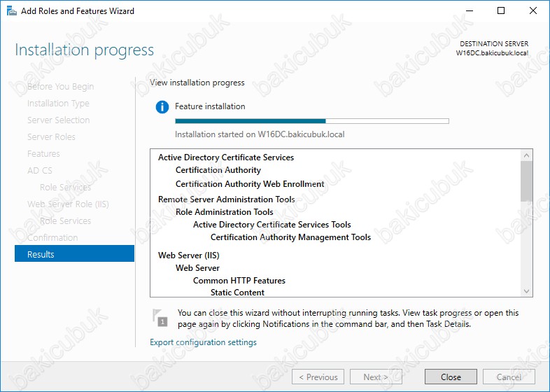Close the window with the title bar X
This screenshot has width=550, height=392.
(533, 11)
